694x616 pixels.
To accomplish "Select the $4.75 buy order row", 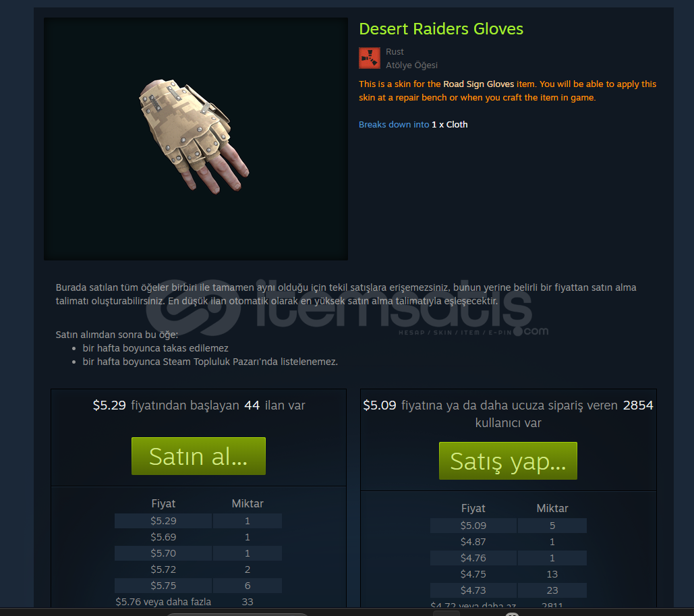I will coord(508,574).
